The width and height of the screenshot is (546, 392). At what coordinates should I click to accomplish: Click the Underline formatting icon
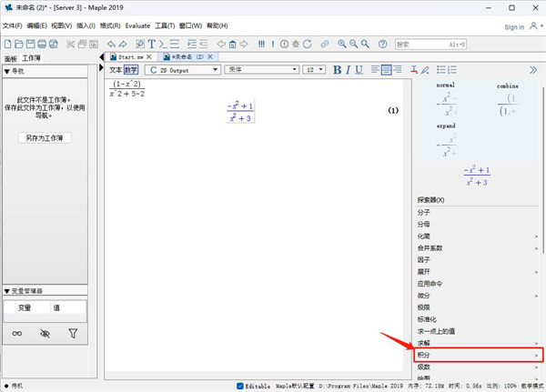pos(360,69)
